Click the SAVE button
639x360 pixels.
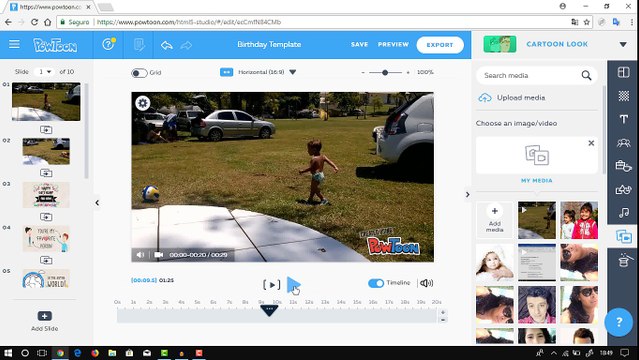[x=359, y=44]
